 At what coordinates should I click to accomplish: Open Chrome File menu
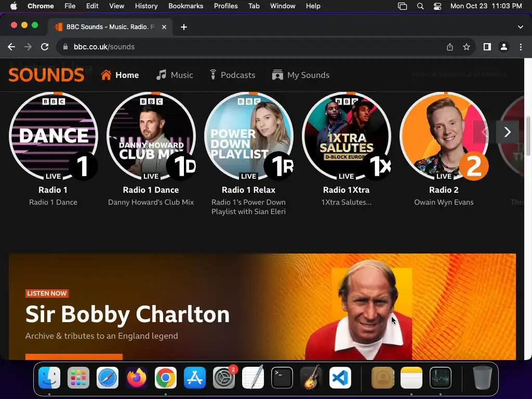(x=70, y=6)
